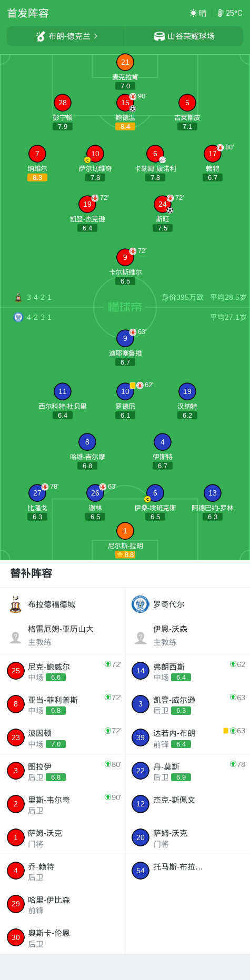Select captain 萨尔切维奇 number 10 circle
Image resolution: width=250 pixels, height=980 pixels.
95,154
